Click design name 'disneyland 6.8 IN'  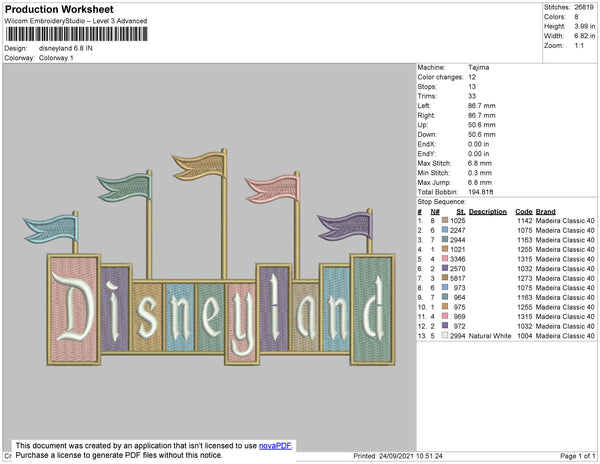65,48
